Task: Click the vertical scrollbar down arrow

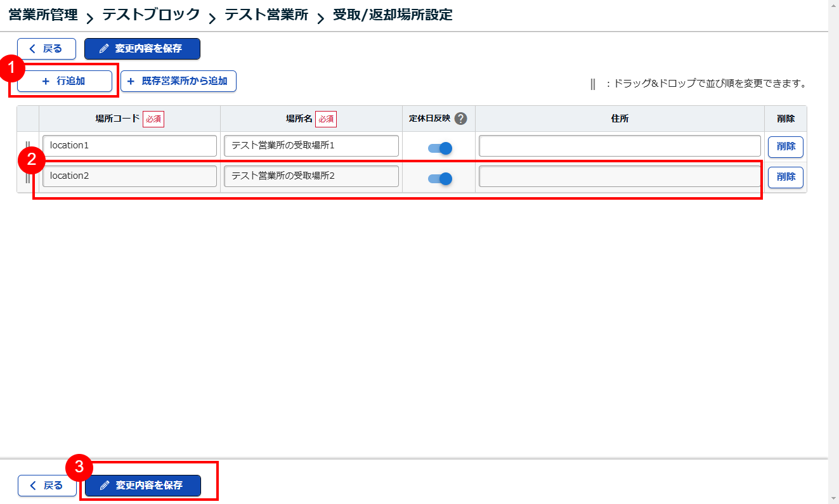Action: 833,498
